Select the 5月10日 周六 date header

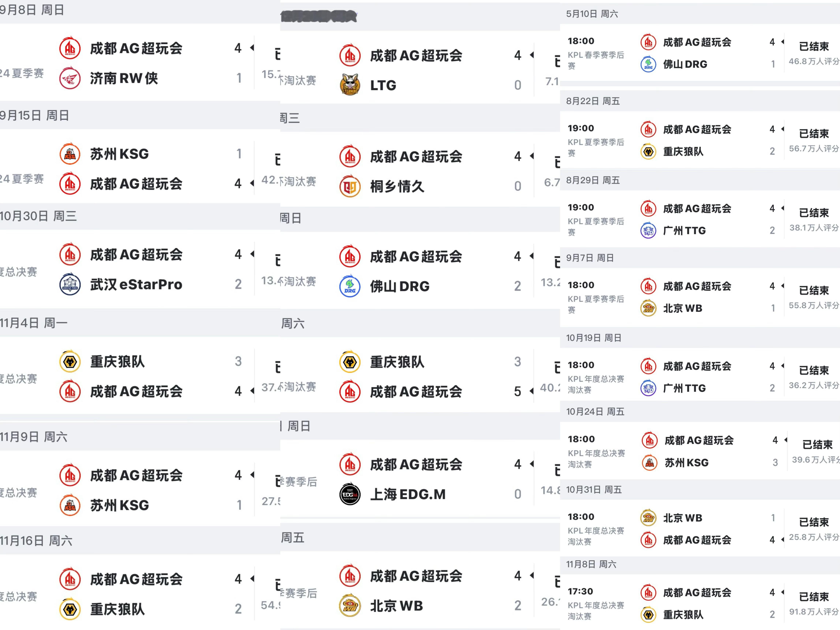click(x=592, y=14)
